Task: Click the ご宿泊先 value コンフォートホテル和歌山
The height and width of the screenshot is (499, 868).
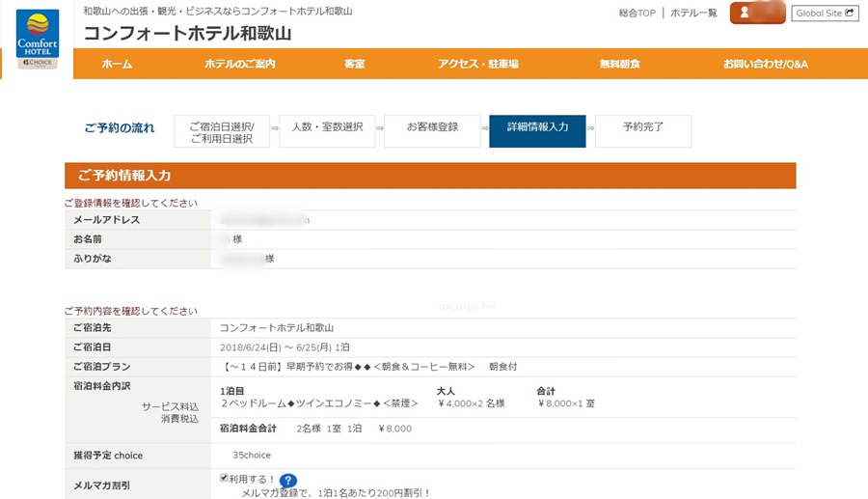Action: (277, 328)
